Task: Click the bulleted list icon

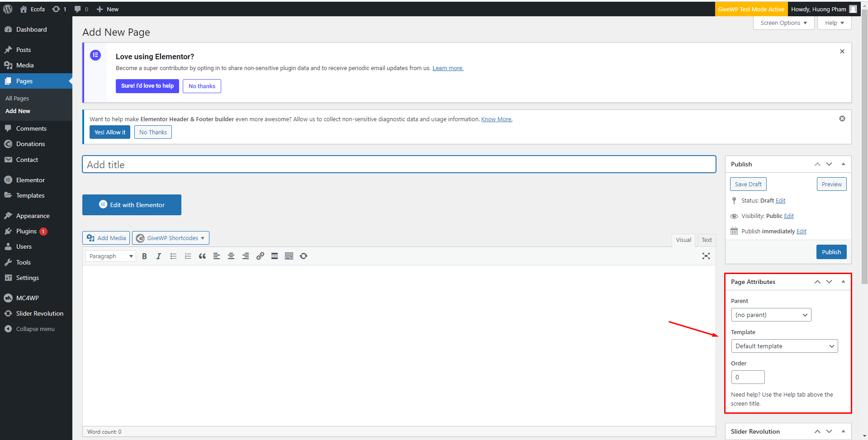Action: click(x=173, y=256)
